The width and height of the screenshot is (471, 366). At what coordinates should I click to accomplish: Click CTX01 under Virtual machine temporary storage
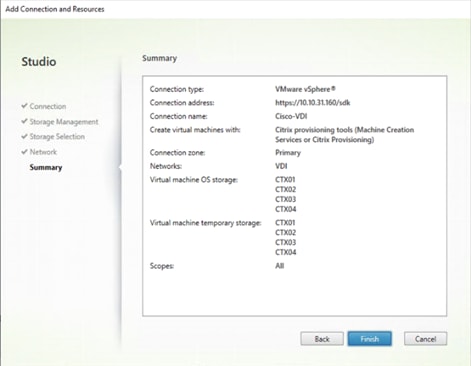pos(285,223)
